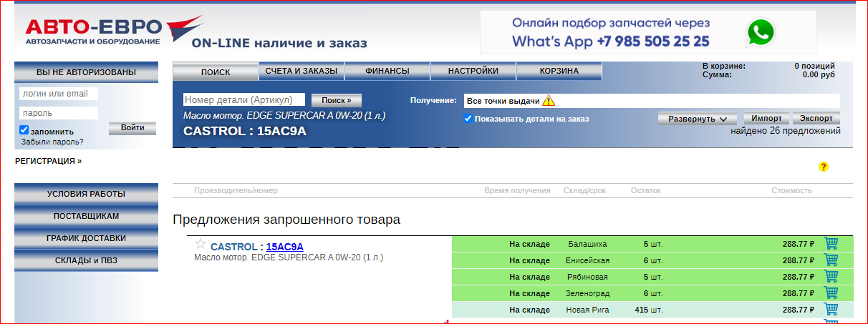Viewport: 868px width, 324px height.
Task: Add Енисейская warehouse offer to cart
Action: tap(831, 260)
